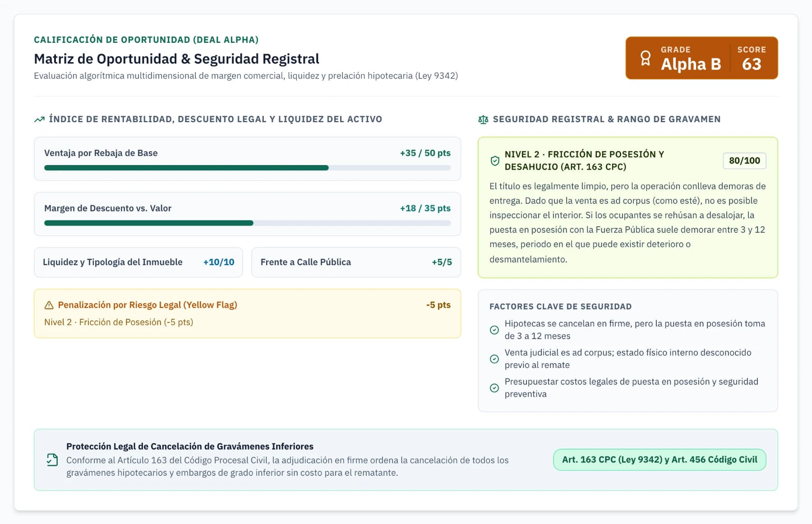Click the Margen de Descuento vs. Valor label
The width and height of the screenshot is (812, 524).
[108, 208]
